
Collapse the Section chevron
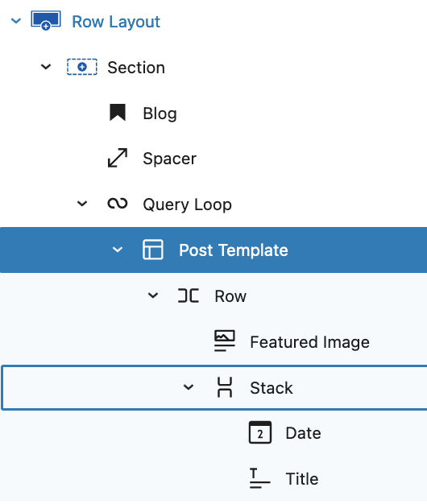(x=46, y=67)
